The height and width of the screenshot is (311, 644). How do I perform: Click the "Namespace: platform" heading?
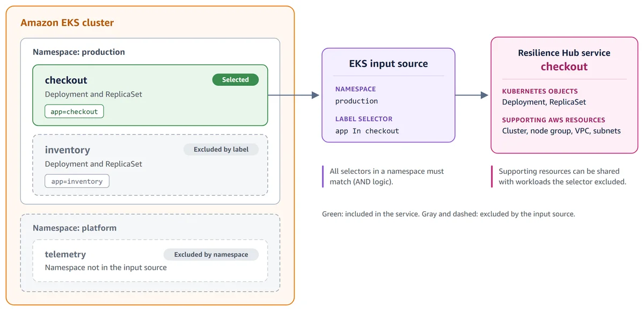[x=75, y=228]
